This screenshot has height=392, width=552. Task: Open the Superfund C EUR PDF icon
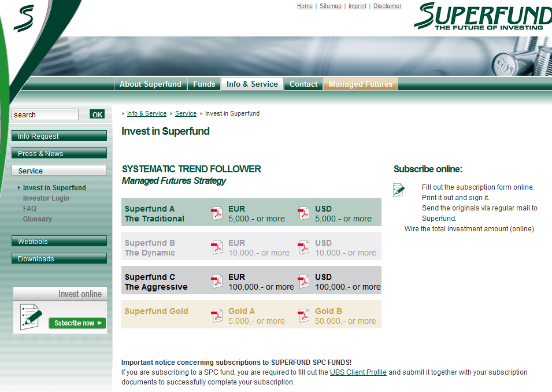[217, 282]
